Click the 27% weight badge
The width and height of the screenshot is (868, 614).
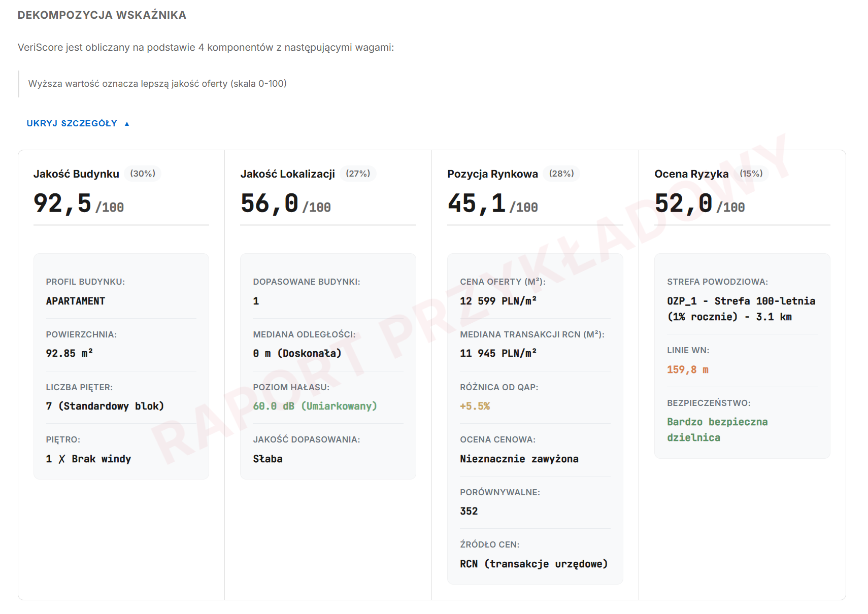click(x=358, y=174)
